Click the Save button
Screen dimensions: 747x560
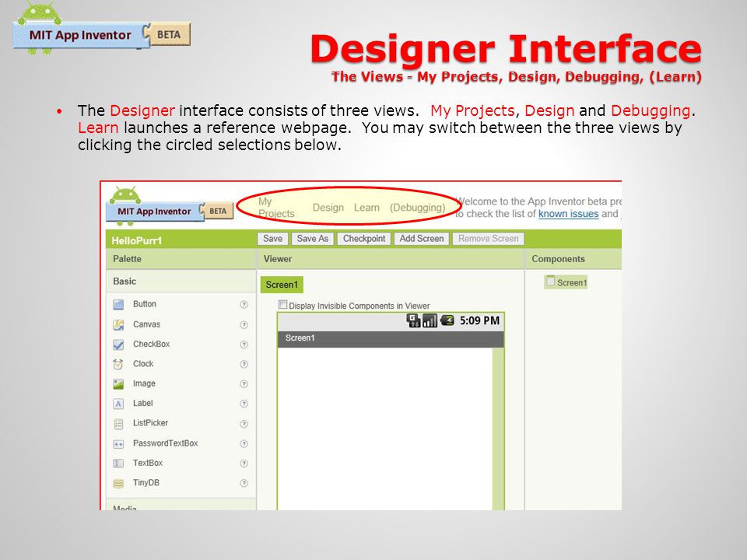point(272,239)
